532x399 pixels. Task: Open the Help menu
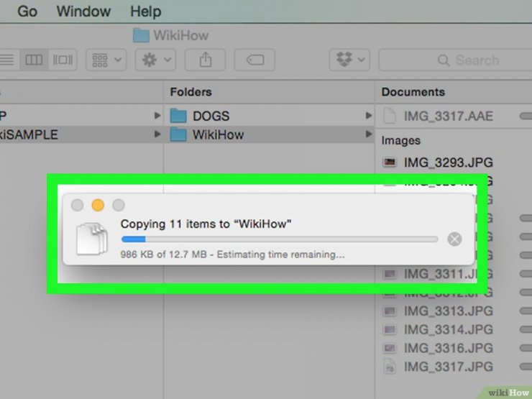[x=145, y=12]
